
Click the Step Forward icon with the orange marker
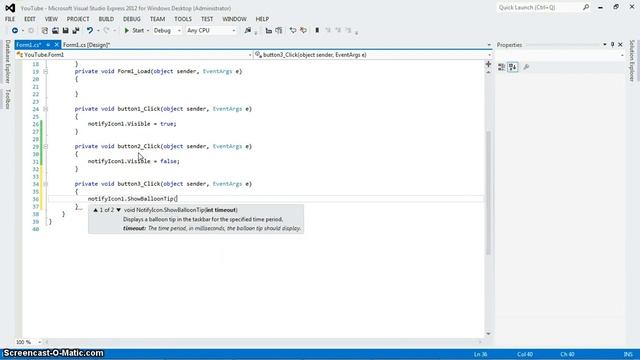(x=303, y=31)
